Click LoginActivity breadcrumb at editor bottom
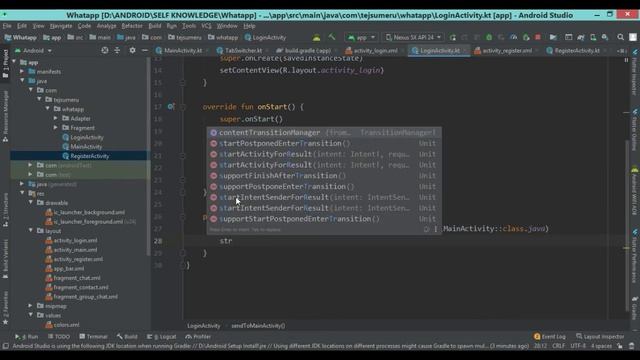This screenshot has width=640, height=360. [204, 326]
